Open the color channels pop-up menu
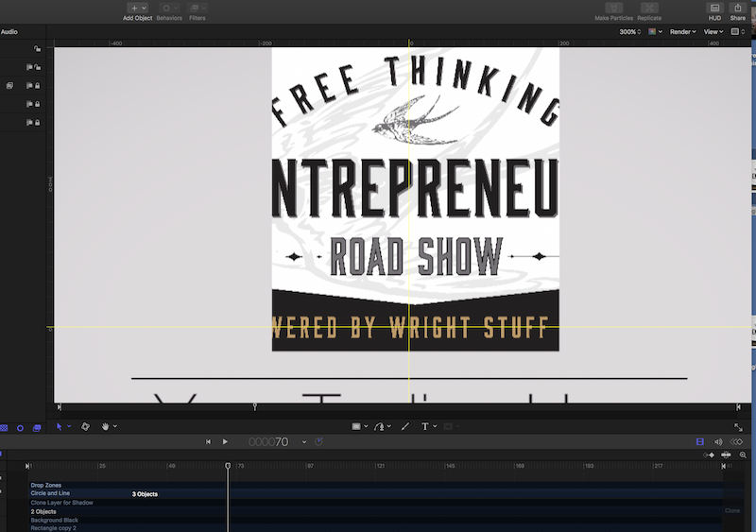 (x=655, y=32)
